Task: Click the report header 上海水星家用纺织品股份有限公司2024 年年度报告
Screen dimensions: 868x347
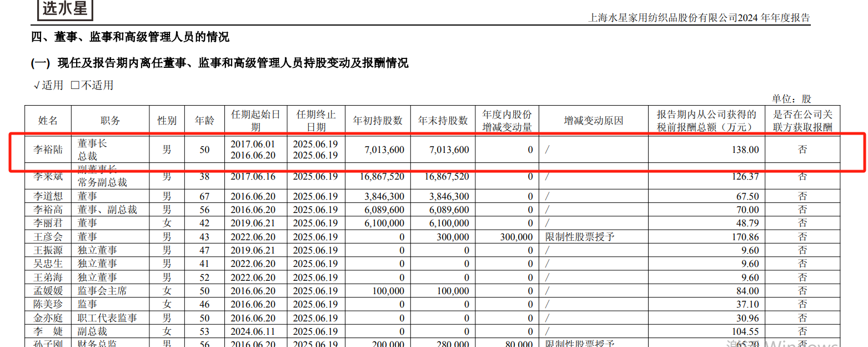Action: coord(699,18)
